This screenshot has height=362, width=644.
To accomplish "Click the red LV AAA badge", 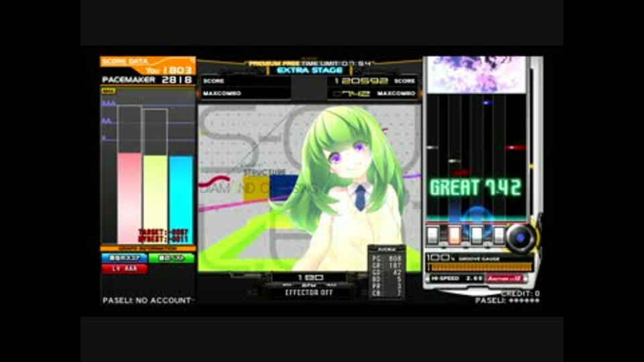I will point(124,268).
